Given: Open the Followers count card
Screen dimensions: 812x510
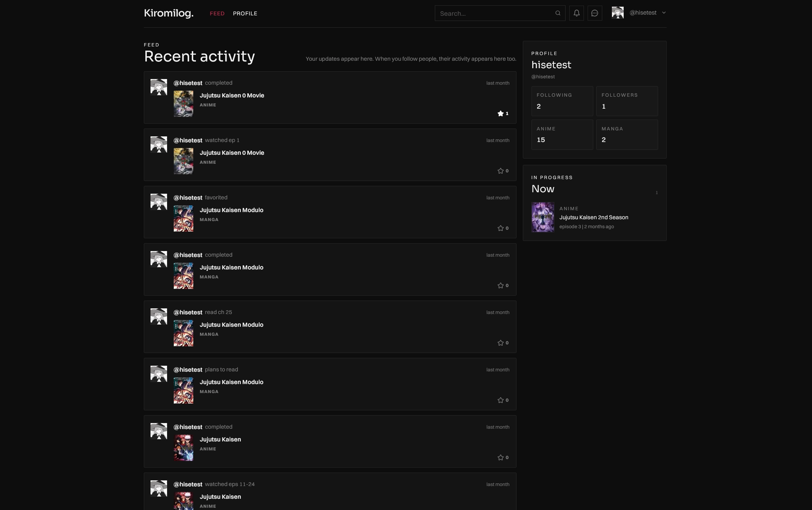Looking at the screenshot, I should (x=627, y=101).
